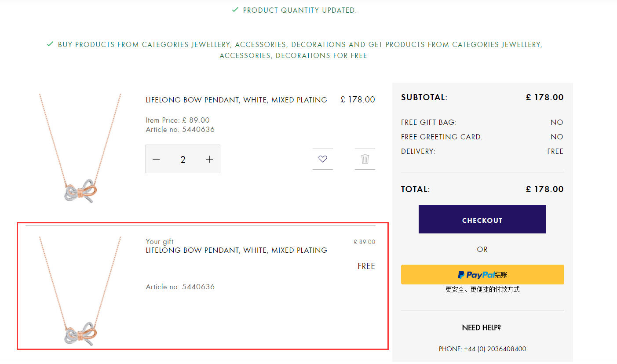617x364 pixels.
Task: View the first bow pendant product image
Action: click(x=80, y=149)
